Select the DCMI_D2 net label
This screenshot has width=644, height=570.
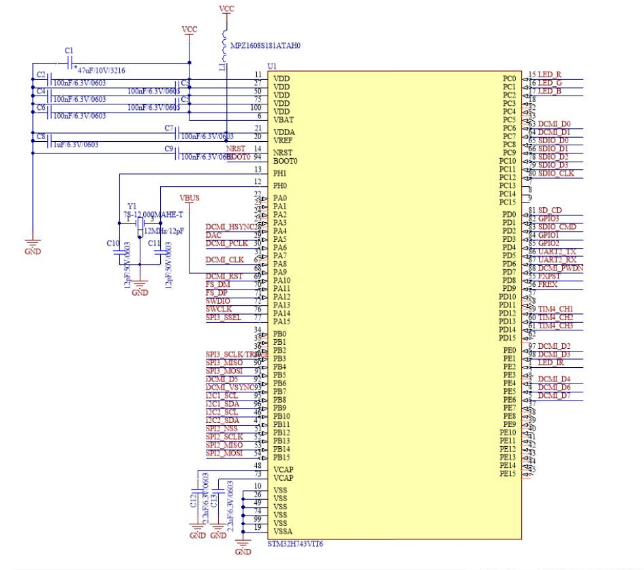point(554,346)
